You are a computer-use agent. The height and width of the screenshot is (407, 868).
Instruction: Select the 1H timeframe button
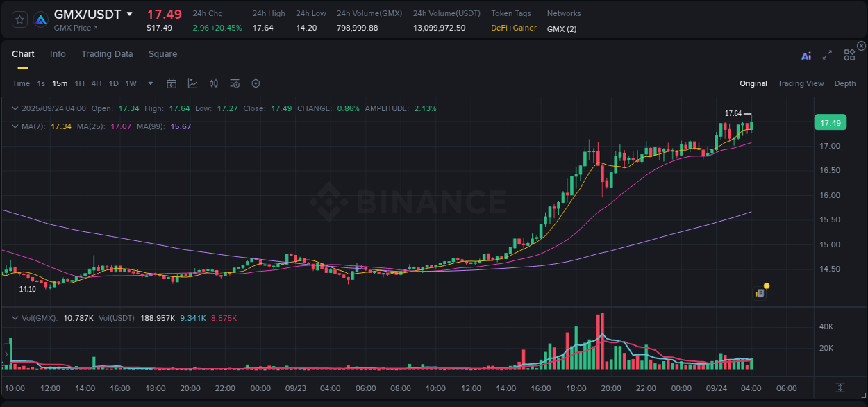click(78, 83)
